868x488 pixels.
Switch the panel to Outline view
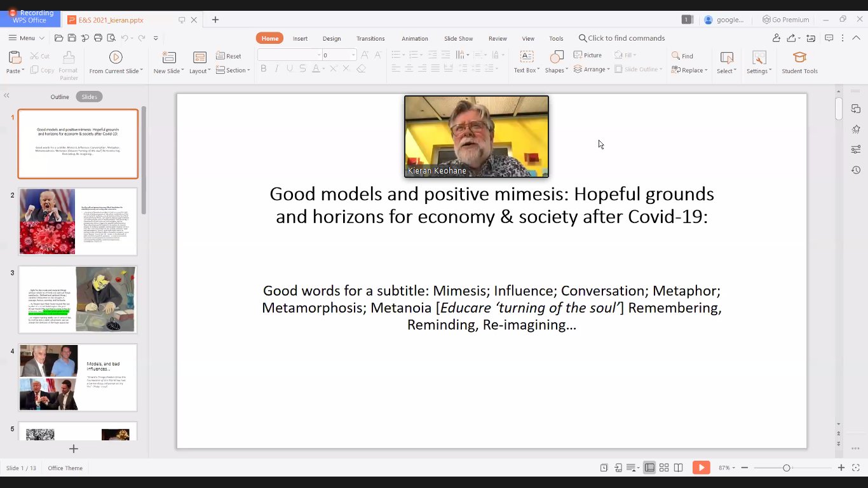(60, 97)
